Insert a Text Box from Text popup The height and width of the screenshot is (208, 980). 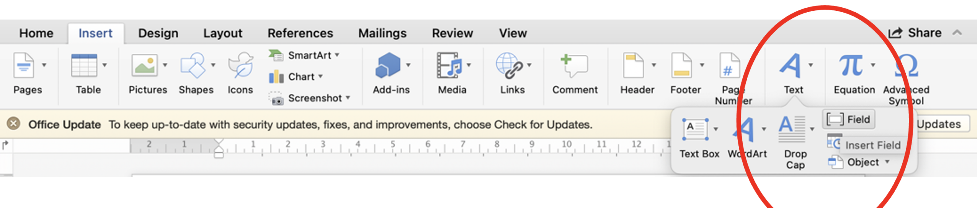pos(695,129)
